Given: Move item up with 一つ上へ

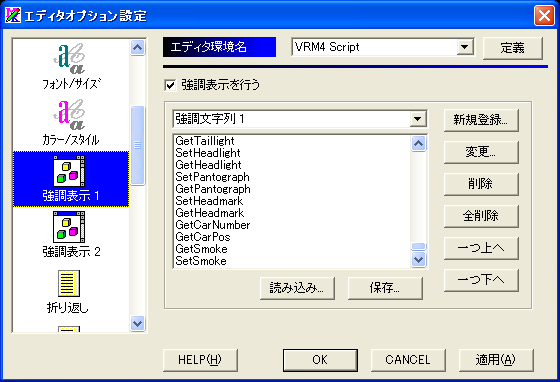Looking at the screenshot, I should click(481, 248).
